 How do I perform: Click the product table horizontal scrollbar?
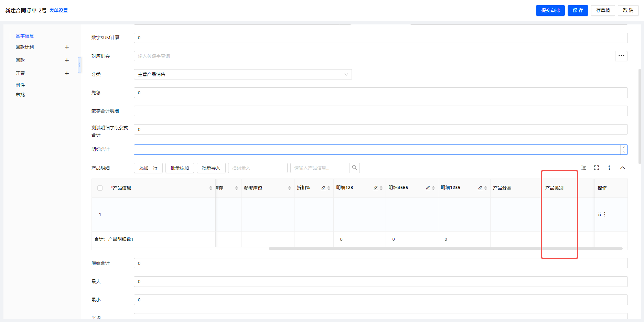pyautogui.click(x=446, y=248)
